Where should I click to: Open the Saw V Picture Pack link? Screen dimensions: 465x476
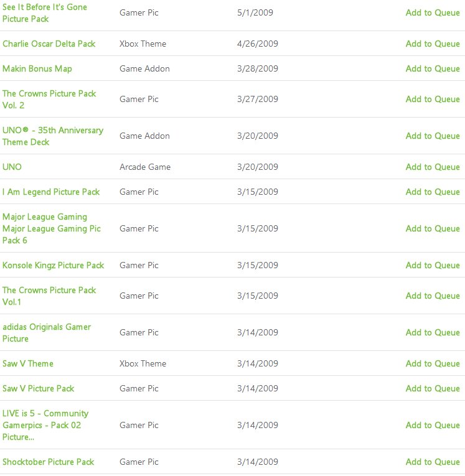pyautogui.click(x=39, y=388)
